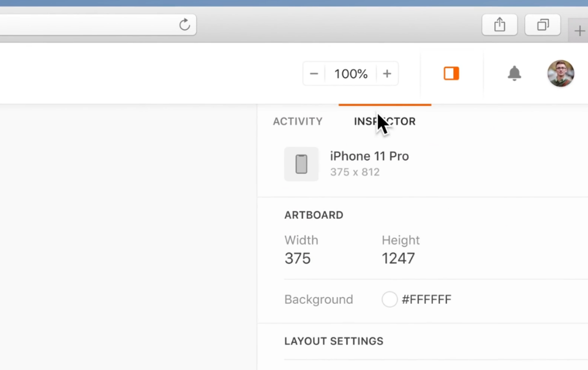Viewport: 588px width, 370px height.
Task: Click the #FFFFFF hex color value
Action: click(x=426, y=300)
